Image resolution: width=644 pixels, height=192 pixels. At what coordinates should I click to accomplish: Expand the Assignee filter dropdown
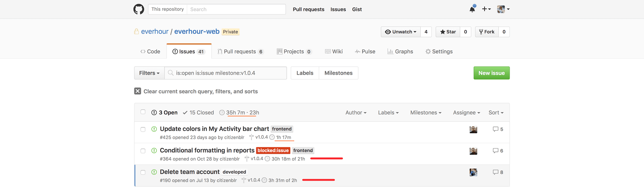[x=466, y=113]
